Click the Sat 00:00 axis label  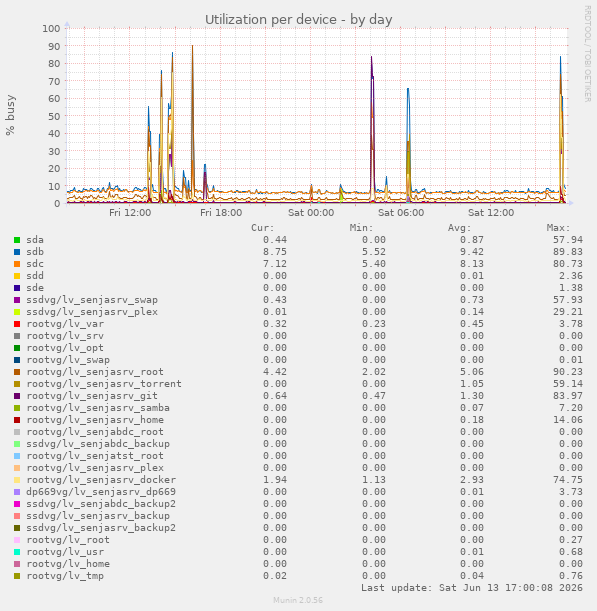[x=311, y=213]
